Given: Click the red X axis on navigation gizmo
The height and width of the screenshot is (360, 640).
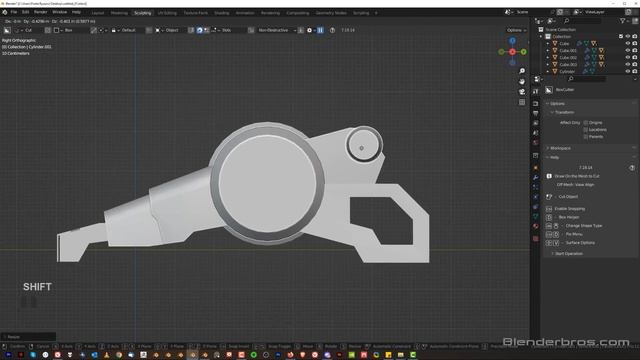Looking at the screenshot, I should point(512,52).
